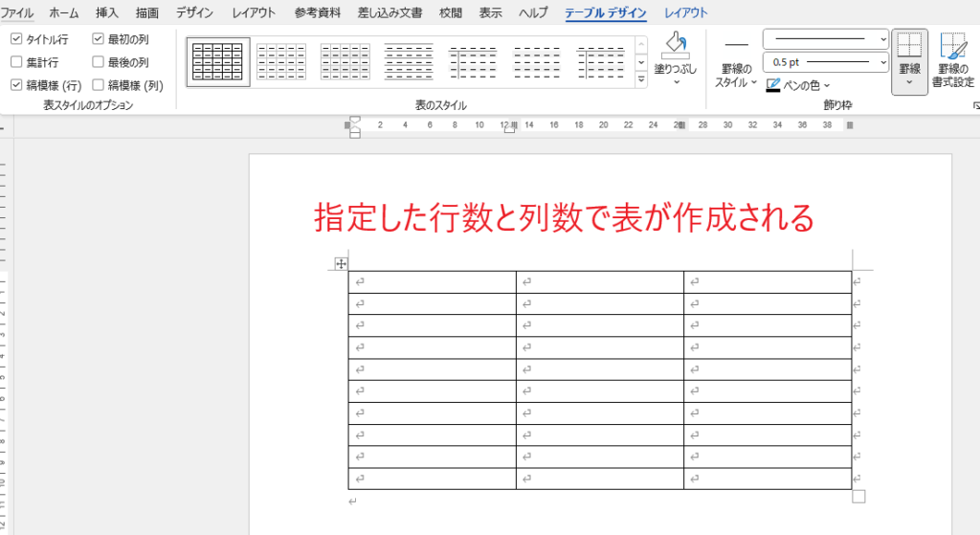980x535 pixels.
Task: Apply the second table style in gallery
Action: click(281, 62)
